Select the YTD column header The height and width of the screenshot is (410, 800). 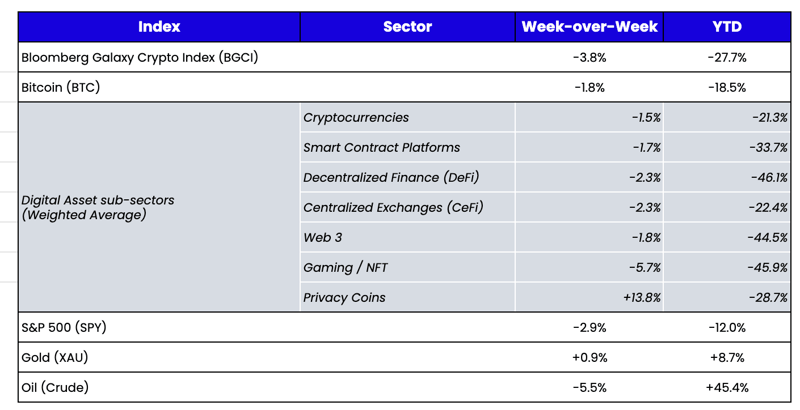point(727,27)
